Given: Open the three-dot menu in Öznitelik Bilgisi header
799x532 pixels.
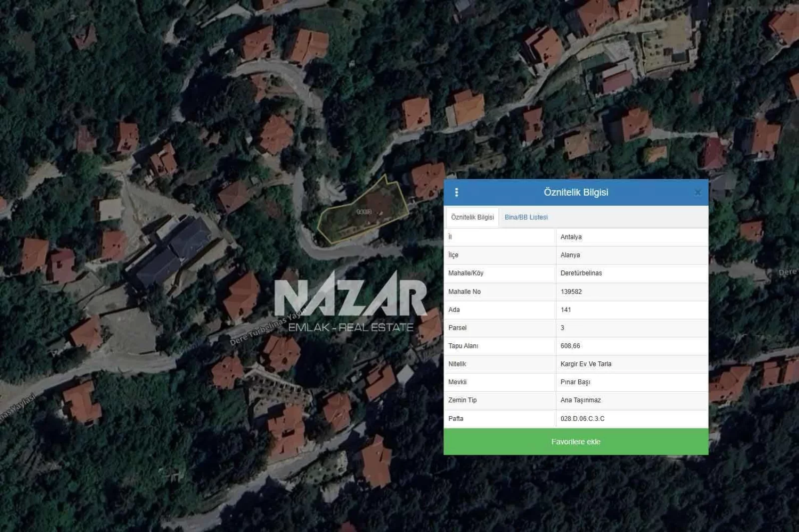Looking at the screenshot, I should pos(456,192).
